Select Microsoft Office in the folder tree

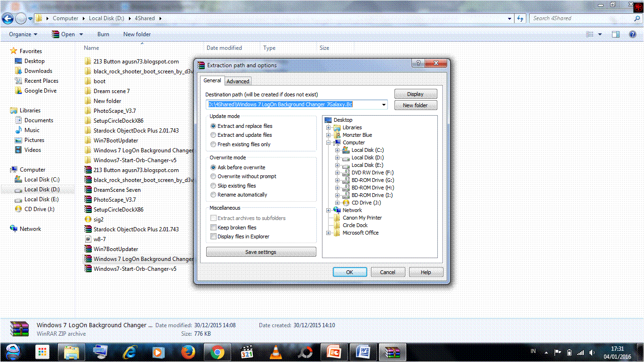pyautogui.click(x=360, y=233)
